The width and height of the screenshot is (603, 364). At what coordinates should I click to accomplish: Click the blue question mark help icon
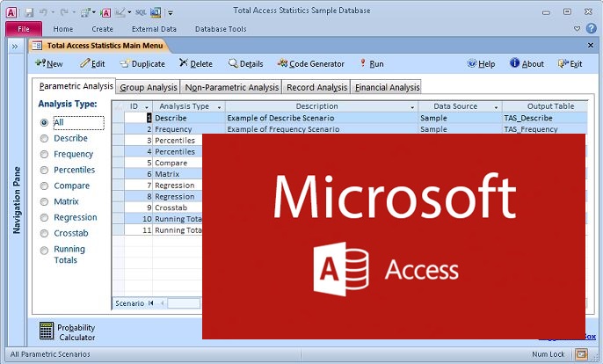[591, 28]
